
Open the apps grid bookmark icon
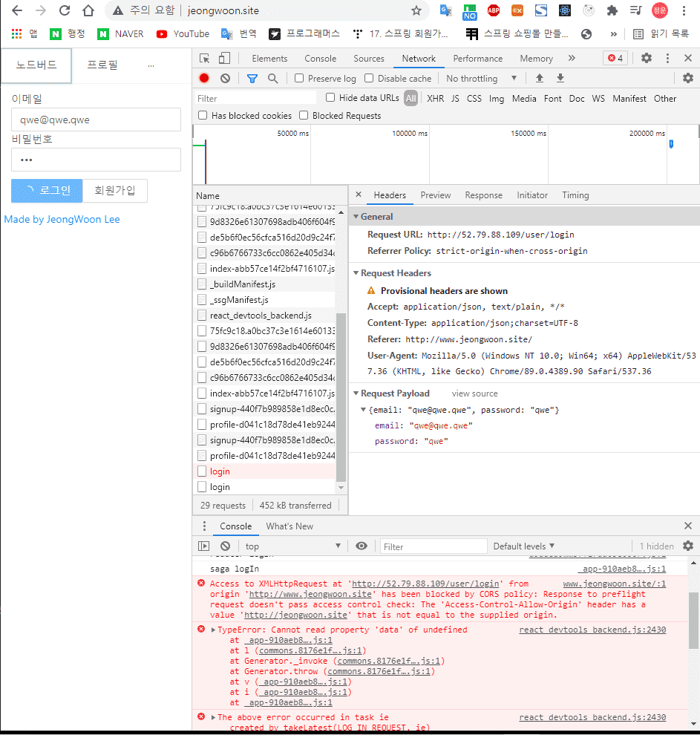(x=17, y=33)
